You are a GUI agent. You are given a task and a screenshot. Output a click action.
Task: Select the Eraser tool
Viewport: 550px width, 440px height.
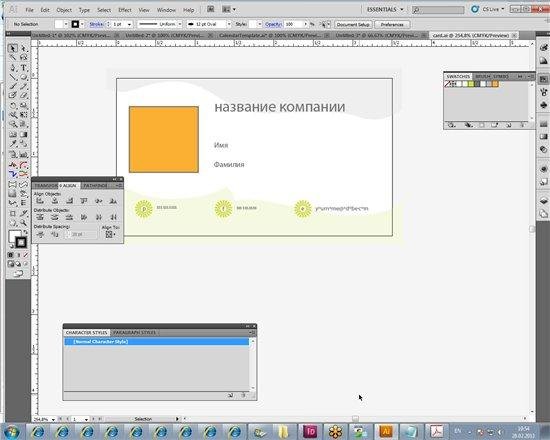coord(24,95)
